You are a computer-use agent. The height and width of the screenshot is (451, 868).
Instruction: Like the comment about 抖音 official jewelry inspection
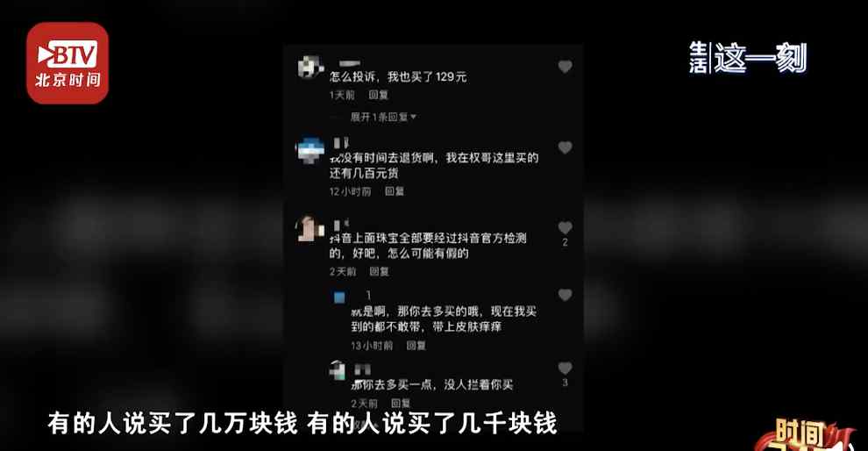pyautogui.click(x=565, y=228)
